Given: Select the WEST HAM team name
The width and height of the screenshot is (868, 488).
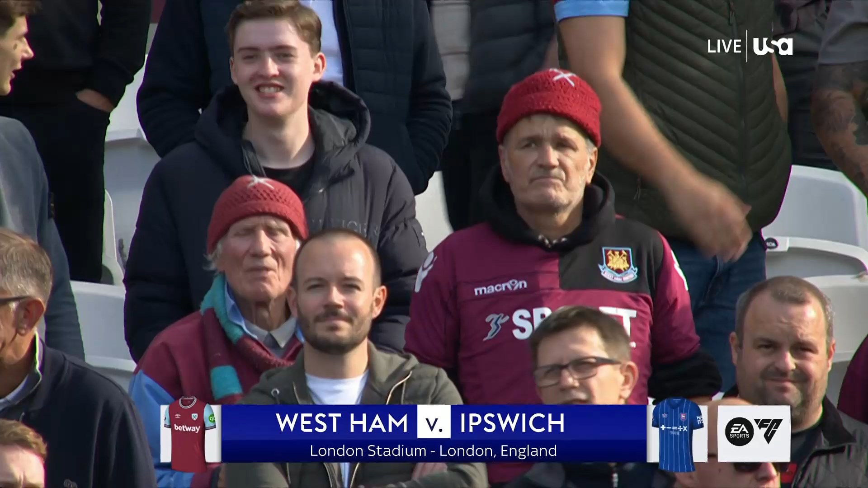Looking at the screenshot, I should coord(342,423).
